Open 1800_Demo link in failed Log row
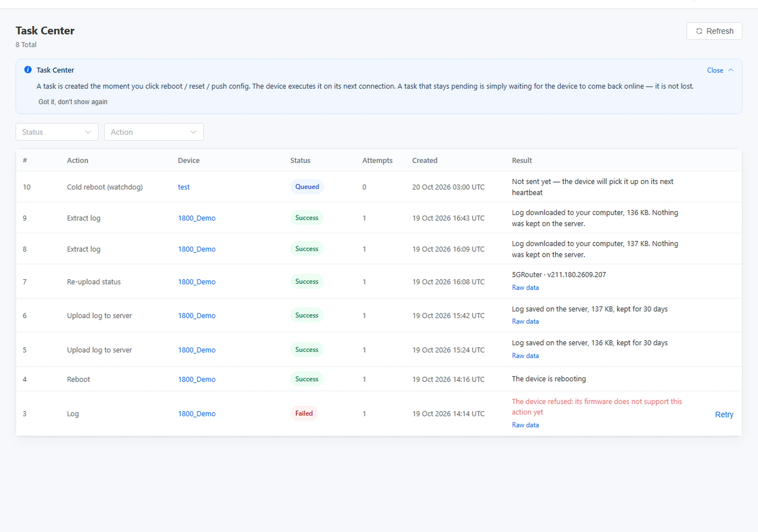 click(197, 414)
